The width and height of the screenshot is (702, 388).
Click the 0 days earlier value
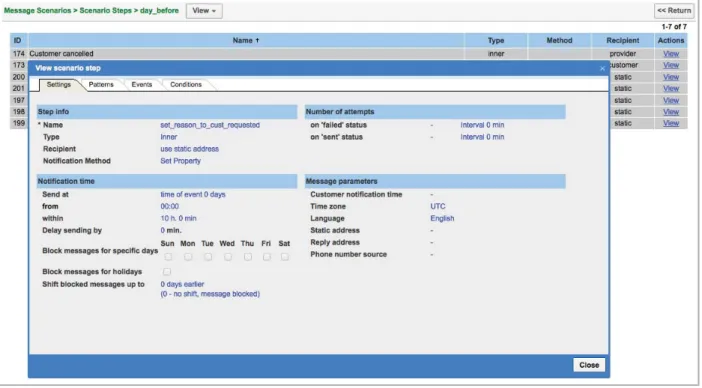pyautogui.click(x=182, y=284)
